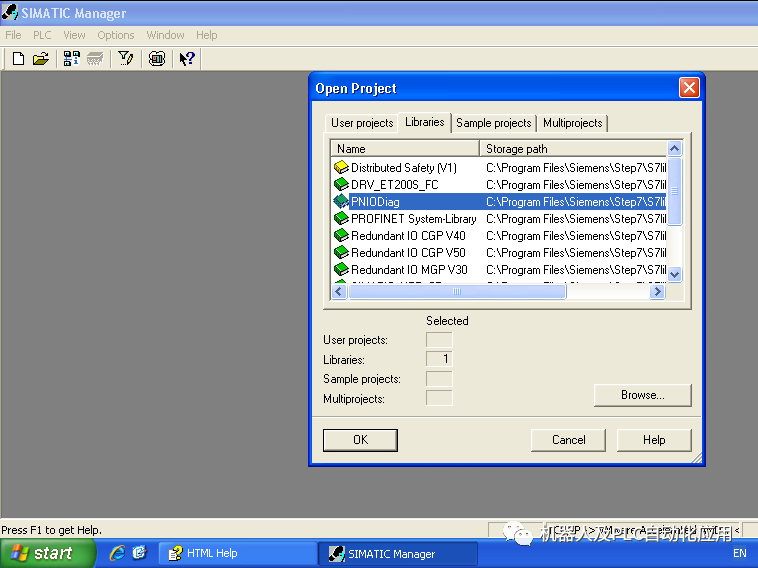This screenshot has height=568, width=758.
Task: Select the PROFINET System-Library name
Action: point(413,219)
